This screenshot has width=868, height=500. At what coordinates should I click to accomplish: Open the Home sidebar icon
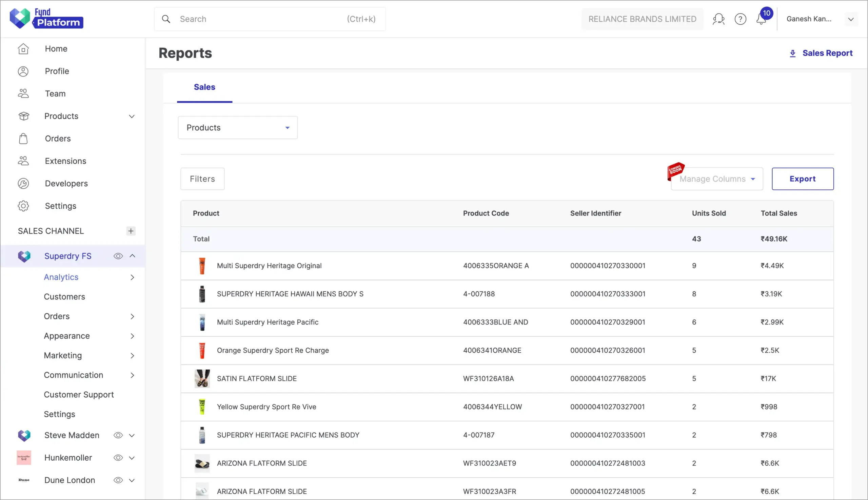point(23,48)
